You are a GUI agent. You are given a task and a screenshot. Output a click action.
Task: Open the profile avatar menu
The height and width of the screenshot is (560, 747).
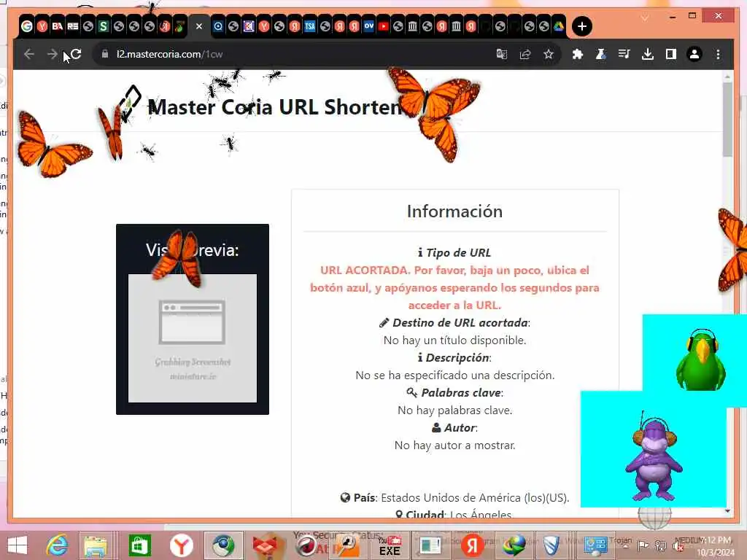[694, 54]
